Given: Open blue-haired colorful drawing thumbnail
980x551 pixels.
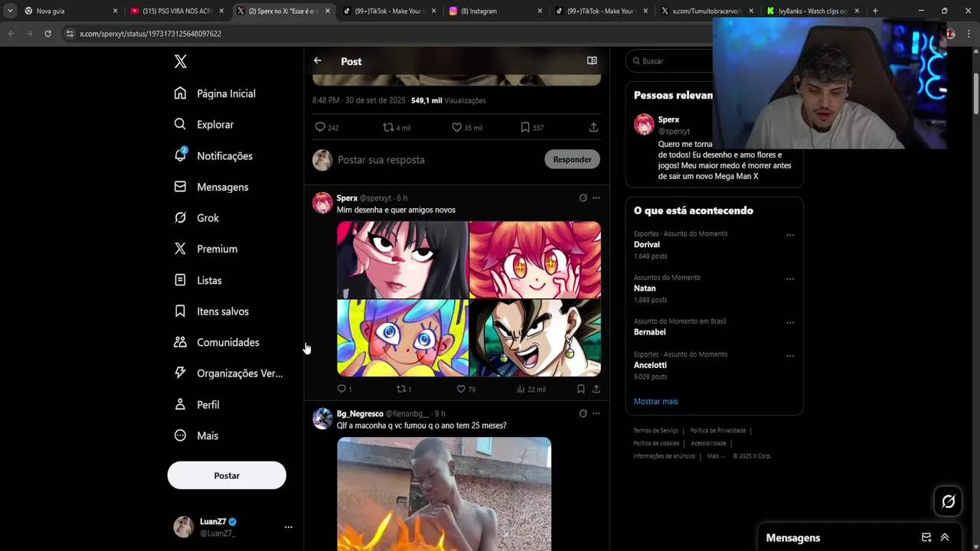Looking at the screenshot, I should [402, 338].
